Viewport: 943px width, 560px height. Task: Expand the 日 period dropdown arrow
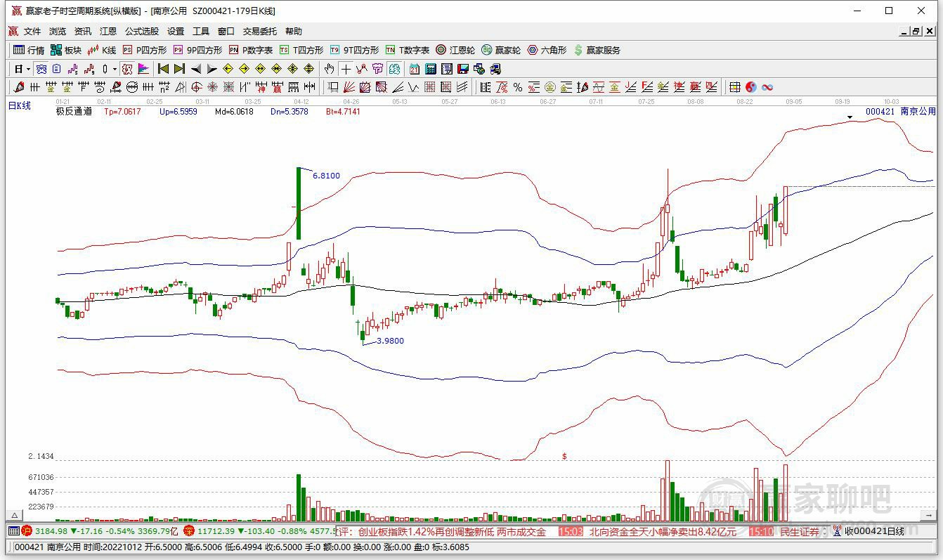point(28,69)
